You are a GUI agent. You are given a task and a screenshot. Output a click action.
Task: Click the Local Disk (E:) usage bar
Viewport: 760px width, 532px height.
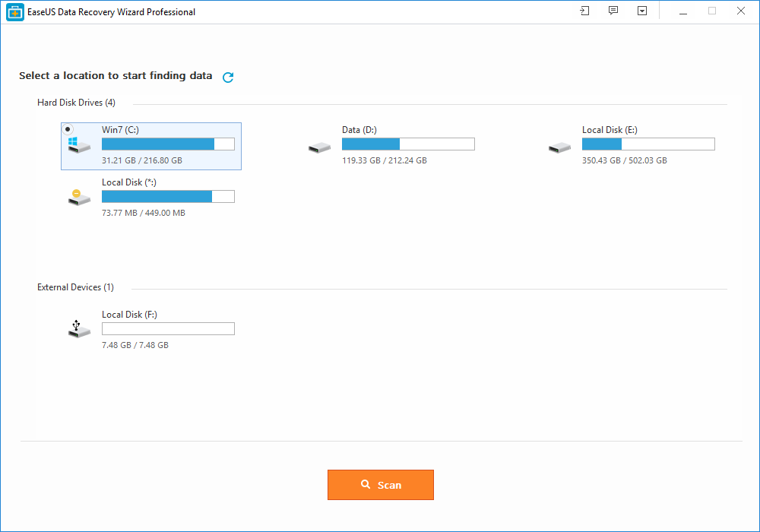point(648,144)
